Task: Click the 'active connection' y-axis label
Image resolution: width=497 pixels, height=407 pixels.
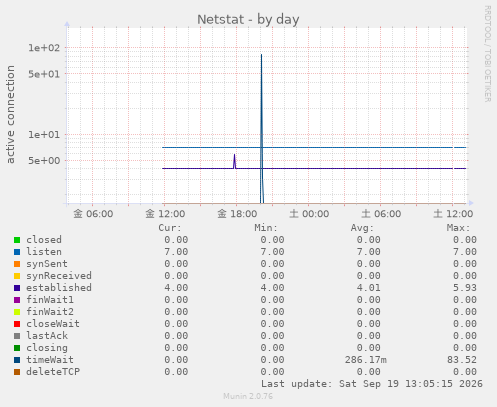Action: [11, 114]
